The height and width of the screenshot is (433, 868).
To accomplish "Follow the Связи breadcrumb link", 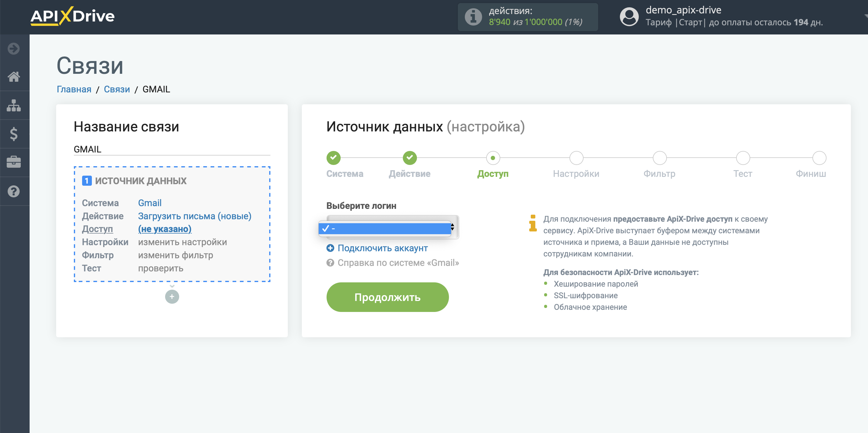I will [117, 89].
